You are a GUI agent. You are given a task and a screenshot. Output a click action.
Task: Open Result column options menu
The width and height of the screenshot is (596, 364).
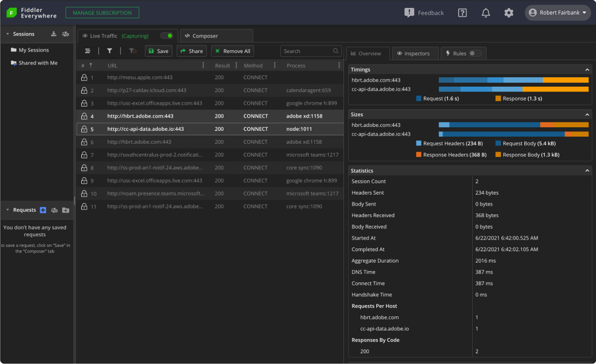(236, 65)
